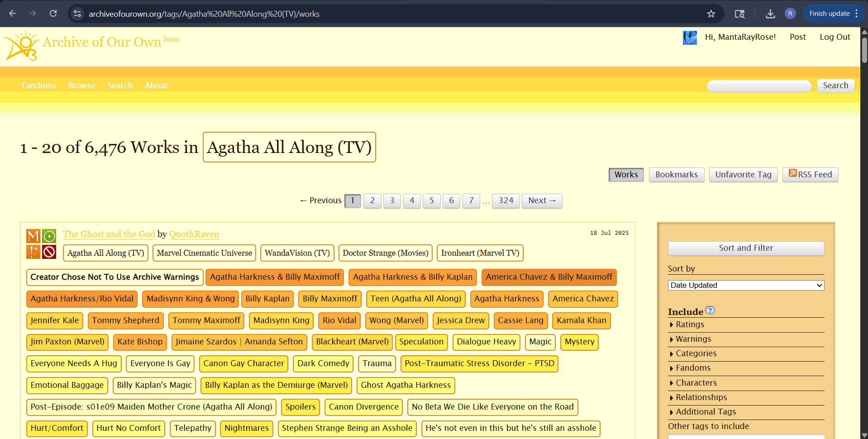Screen dimensions: 868x439
Task: Open the Fandoms menu
Action: (39, 86)
